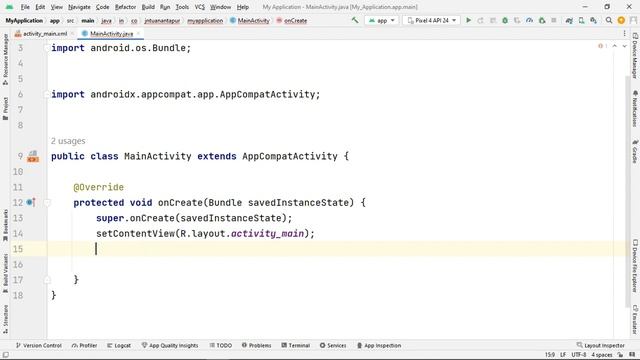
Task: Click the Make Project hammer icon
Action: (x=355, y=20)
